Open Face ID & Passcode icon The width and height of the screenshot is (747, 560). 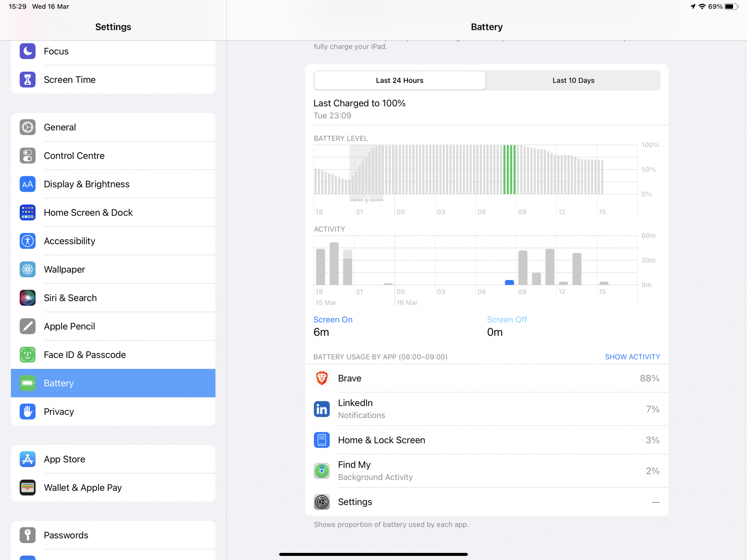pyautogui.click(x=28, y=355)
